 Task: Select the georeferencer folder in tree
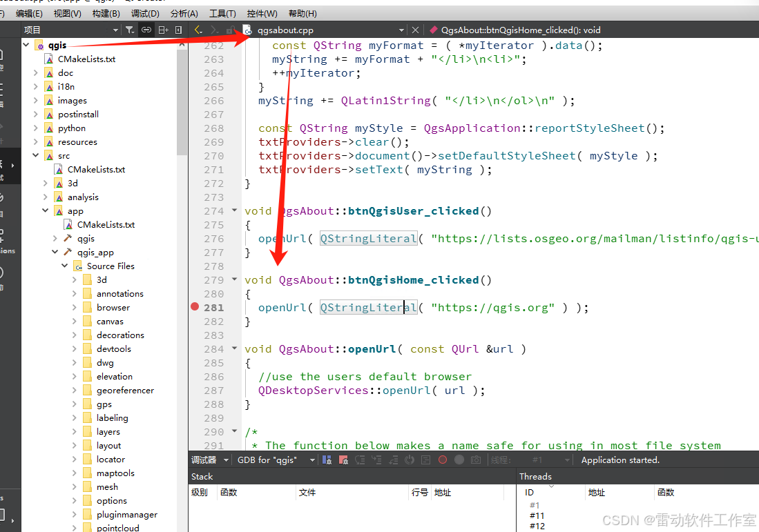125,391
